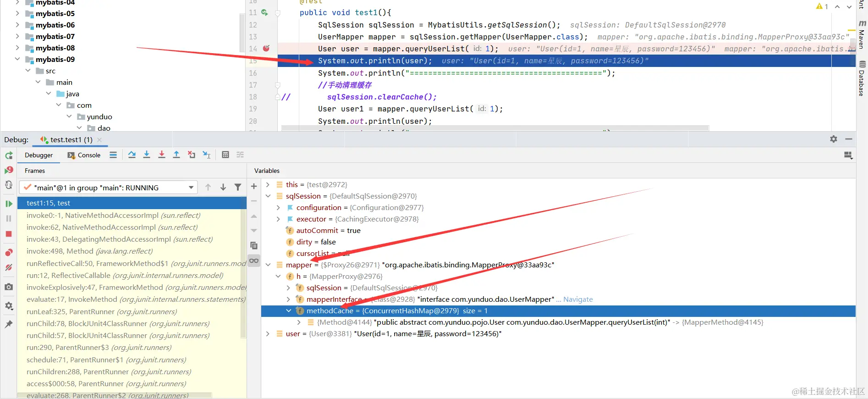868x399 pixels.
Task: Select the test1:15, test frame
Action: tap(132, 203)
